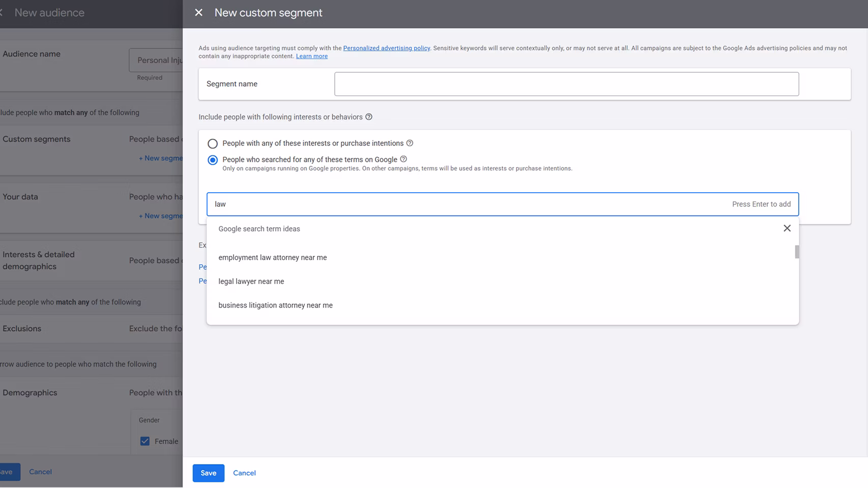Click the Exclusions label in New audience
This screenshot has width=868, height=488.
click(x=22, y=329)
